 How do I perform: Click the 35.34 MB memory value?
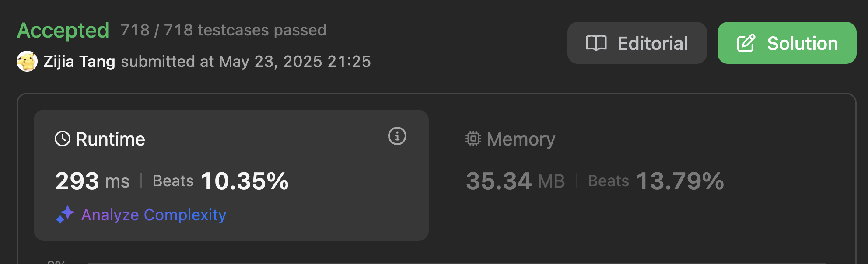[x=515, y=181]
